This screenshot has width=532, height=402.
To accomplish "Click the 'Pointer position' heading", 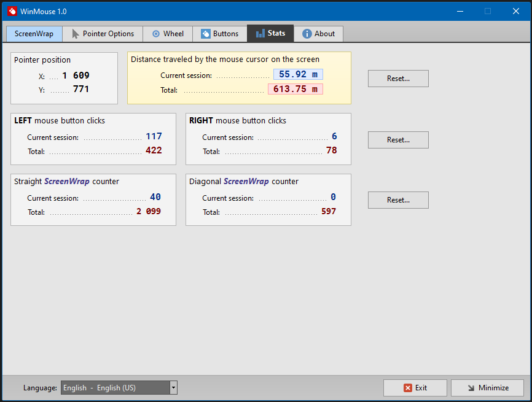I will tap(42, 60).
